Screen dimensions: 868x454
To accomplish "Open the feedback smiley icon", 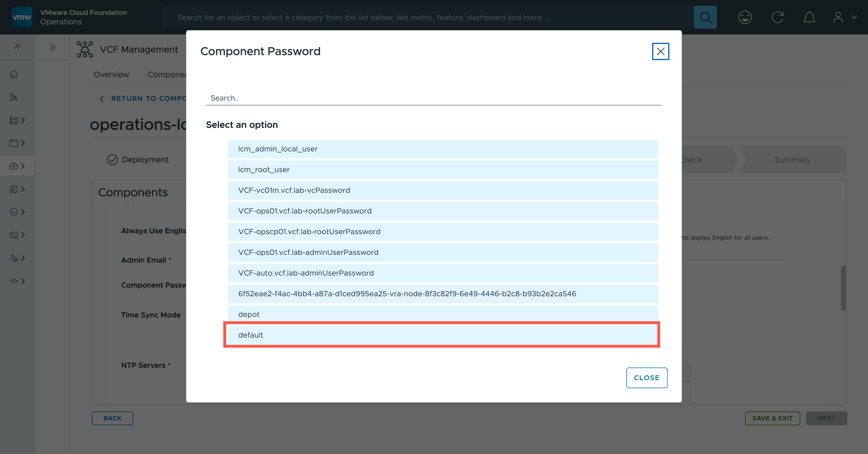I will pyautogui.click(x=745, y=17).
